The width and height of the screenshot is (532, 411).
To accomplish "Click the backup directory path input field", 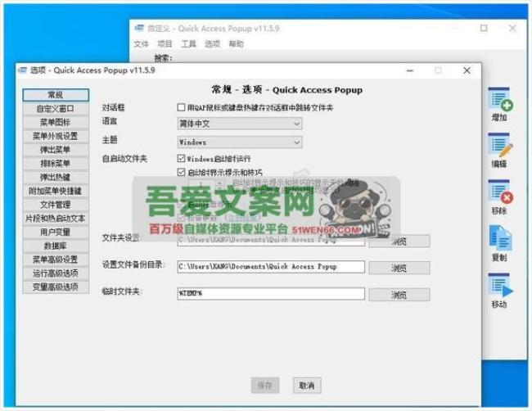I will click(x=271, y=267).
